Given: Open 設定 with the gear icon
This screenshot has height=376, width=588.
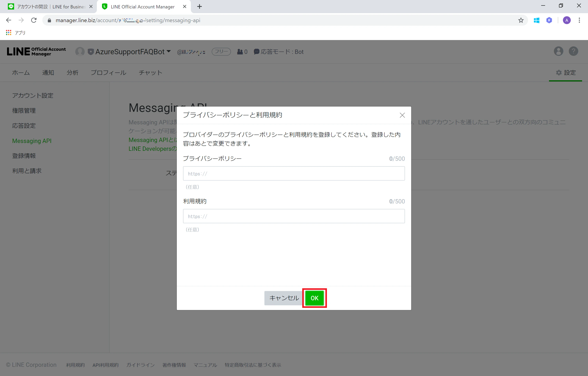Looking at the screenshot, I should coord(566,72).
